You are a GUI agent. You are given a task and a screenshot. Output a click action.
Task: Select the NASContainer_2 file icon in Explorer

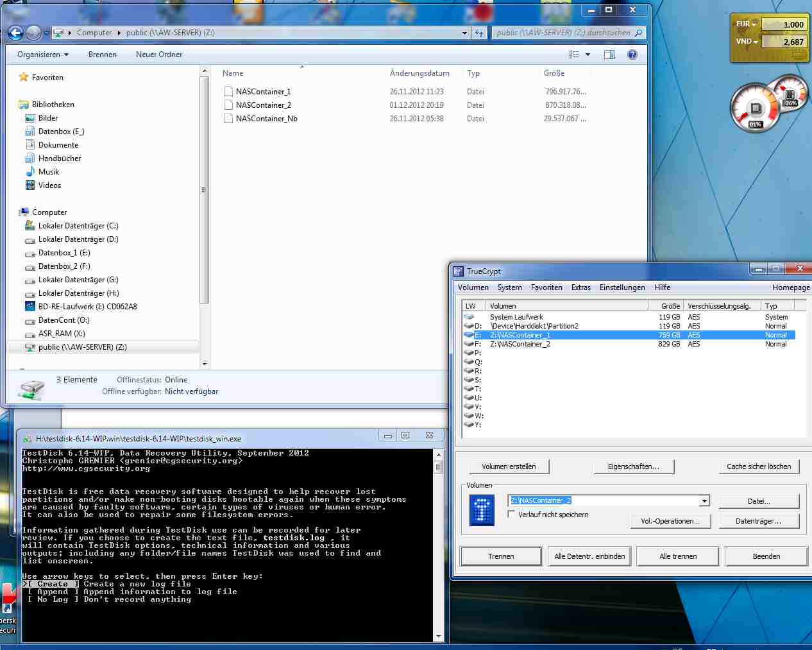click(228, 105)
